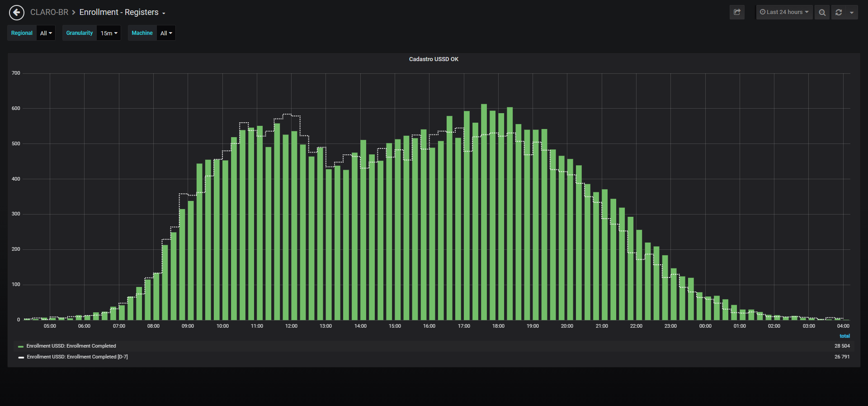Viewport: 868px width, 406px height.
Task: Click the total value 28 504
Action: (842, 346)
